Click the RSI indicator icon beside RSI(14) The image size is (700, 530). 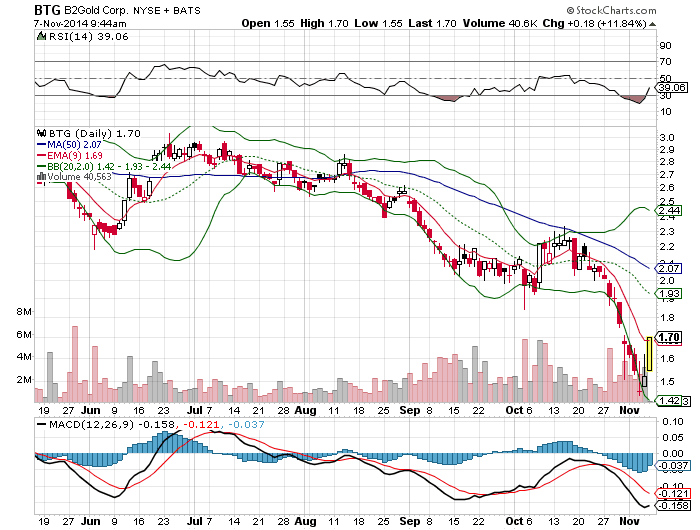(41, 36)
